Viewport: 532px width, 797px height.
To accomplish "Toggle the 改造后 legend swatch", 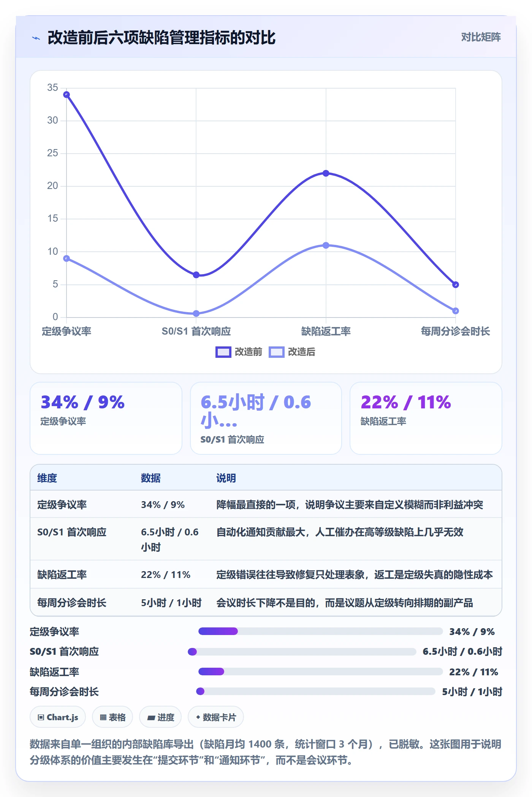I will 276,352.
